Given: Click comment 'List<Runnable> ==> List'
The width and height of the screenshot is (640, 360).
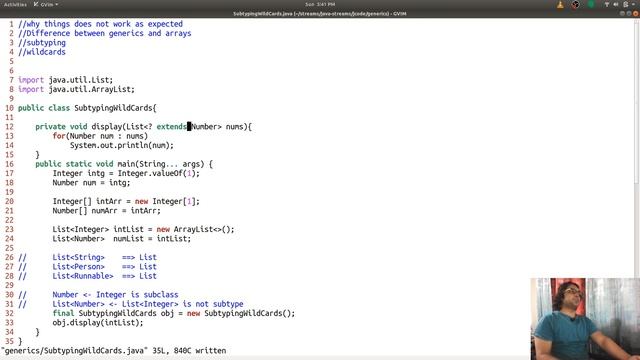Looking at the screenshot, I should point(104,276).
